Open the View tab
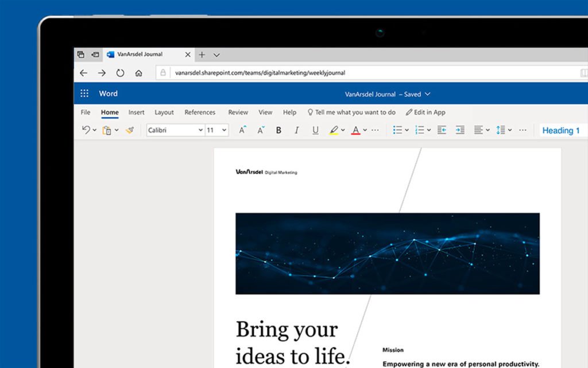 click(265, 112)
